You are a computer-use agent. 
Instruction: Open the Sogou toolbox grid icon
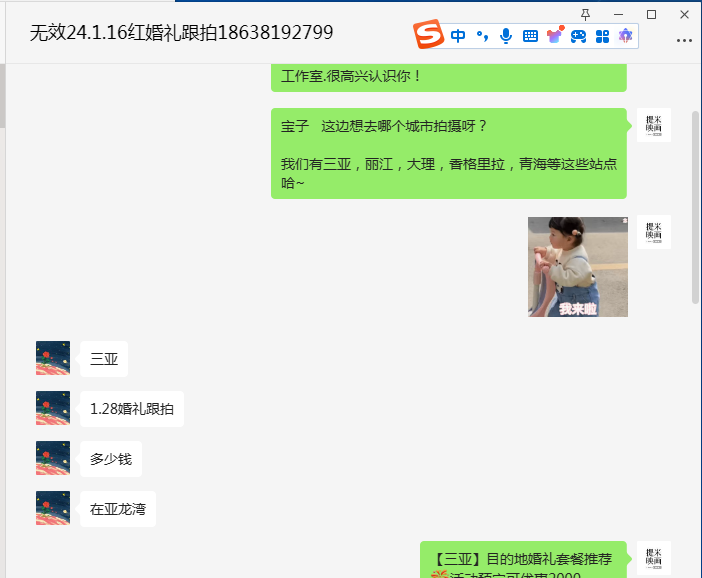[602, 36]
